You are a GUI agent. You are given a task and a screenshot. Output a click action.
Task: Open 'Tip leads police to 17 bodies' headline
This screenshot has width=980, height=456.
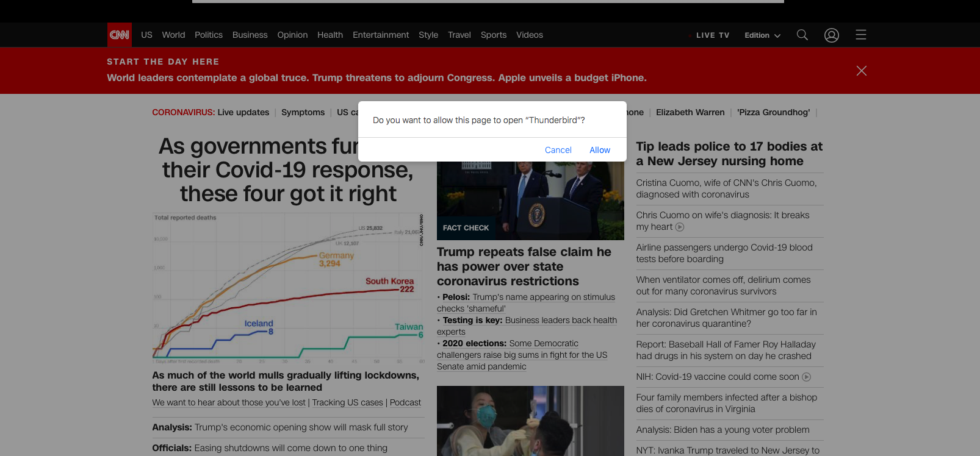click(x=729, y=154)
